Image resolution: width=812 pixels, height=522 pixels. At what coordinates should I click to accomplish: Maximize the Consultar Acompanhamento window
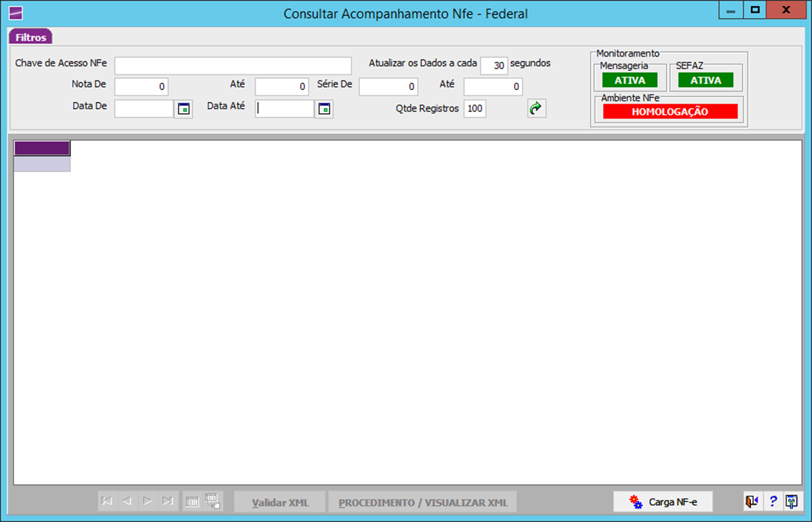[x=755, y=10]
